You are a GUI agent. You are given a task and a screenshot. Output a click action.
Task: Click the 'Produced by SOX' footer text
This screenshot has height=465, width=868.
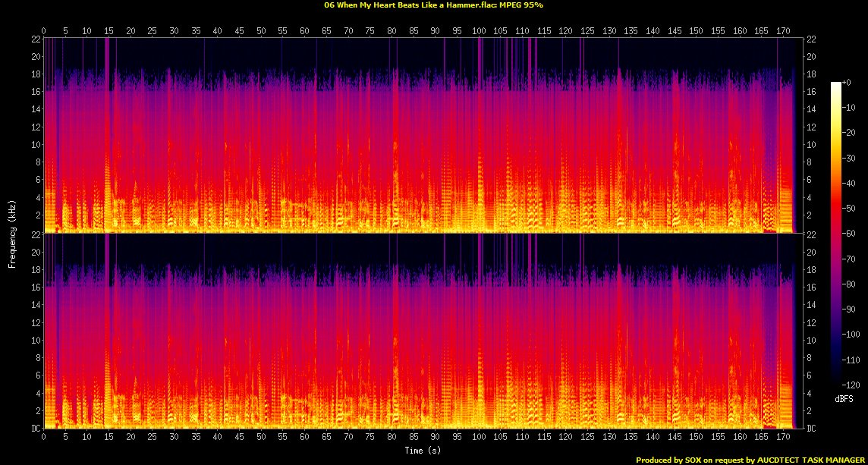click(x=751, y=460)
